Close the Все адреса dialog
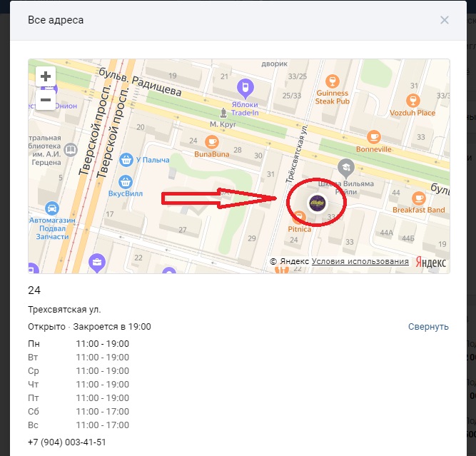This screenshot has width=476, height=456. click(x=445, y=20)
